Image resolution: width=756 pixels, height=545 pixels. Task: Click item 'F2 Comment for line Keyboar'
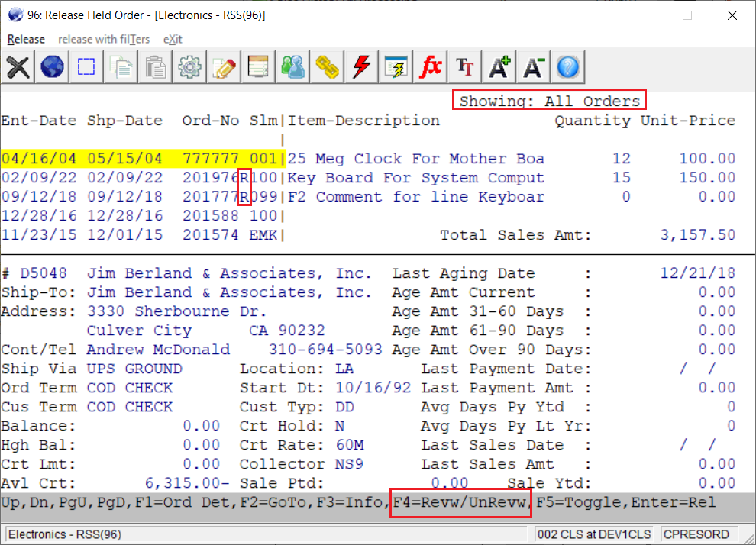click(x=416, y=197)
